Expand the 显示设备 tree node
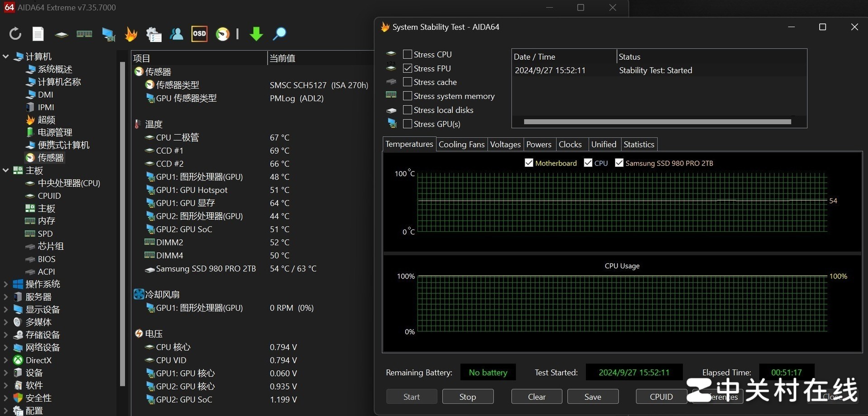This screenshot has height=416, width=868. click(x=6, y=310)
